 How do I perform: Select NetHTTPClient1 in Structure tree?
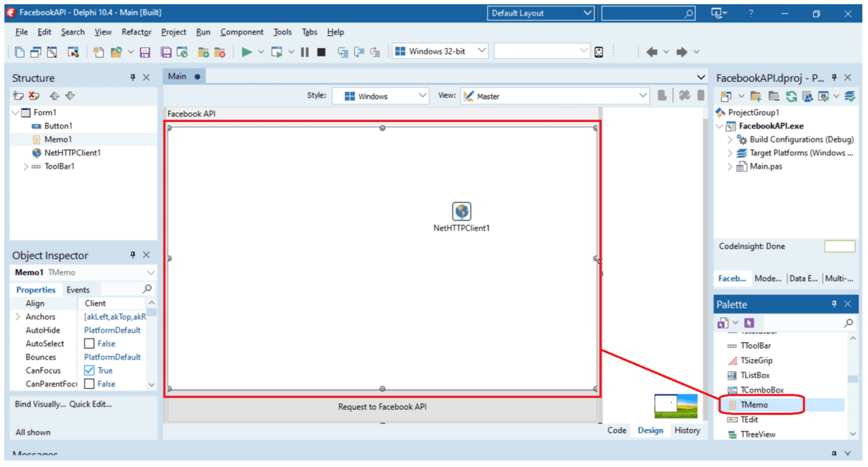tap(72, 153)
